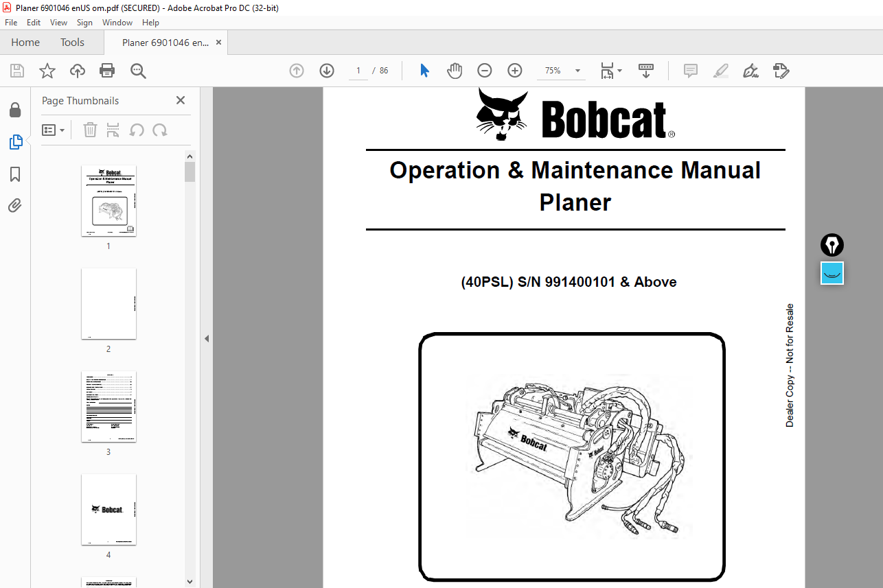Select the Planer 6901046 document tab
The image size is (883, 588).
click(165, 43)
